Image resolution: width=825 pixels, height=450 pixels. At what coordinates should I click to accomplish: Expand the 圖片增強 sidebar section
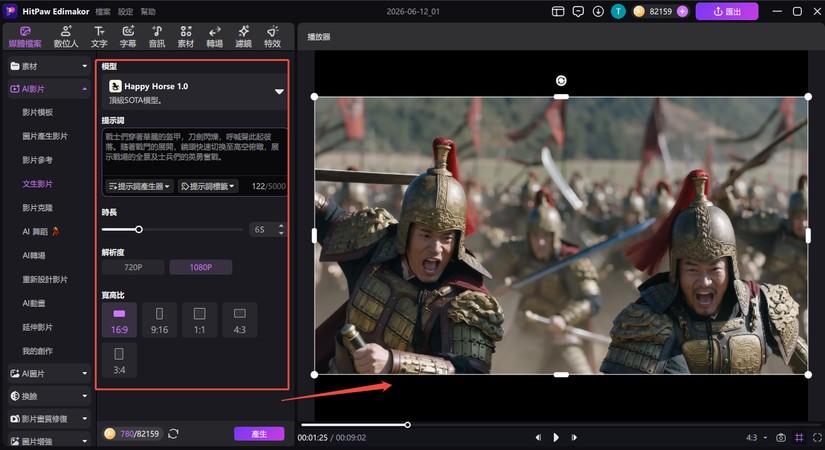[x=49, y=441]
